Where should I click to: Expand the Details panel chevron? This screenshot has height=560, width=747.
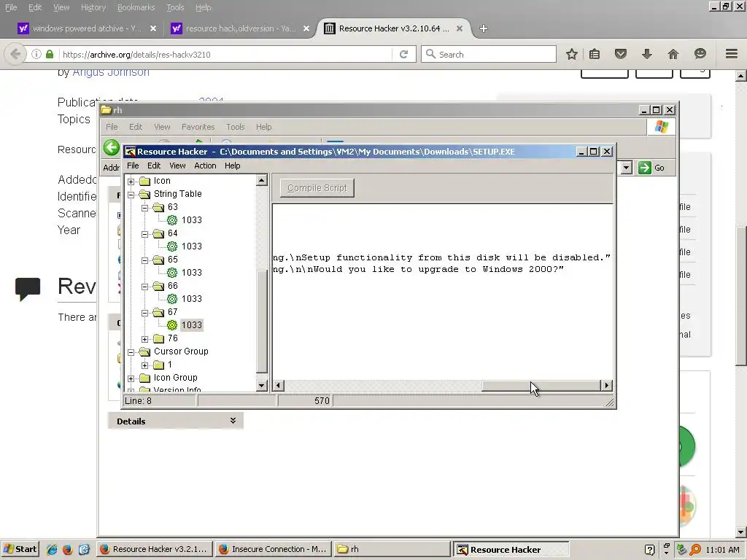pyautogui.click(x=233, y=421)
